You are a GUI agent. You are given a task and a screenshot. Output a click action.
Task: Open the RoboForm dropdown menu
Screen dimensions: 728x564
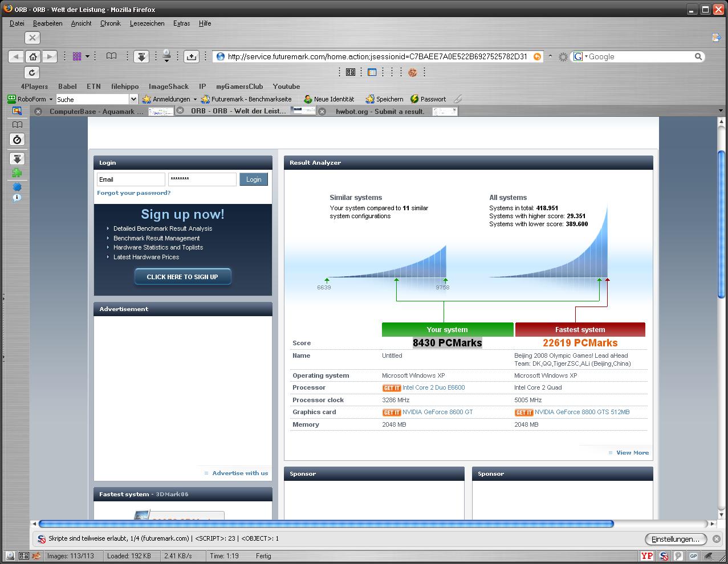click(x=30, y=99)
